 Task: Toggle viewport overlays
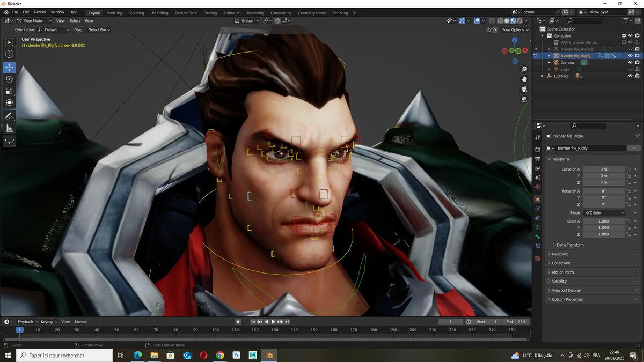pos(477,21)
